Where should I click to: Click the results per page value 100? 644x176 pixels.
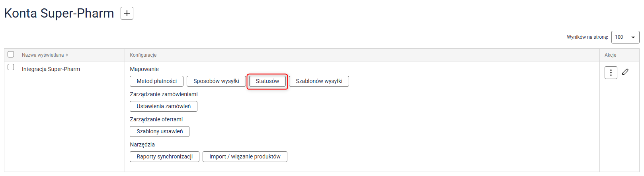point(619,37)
